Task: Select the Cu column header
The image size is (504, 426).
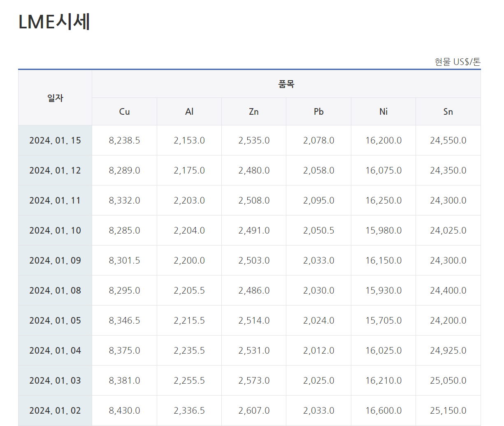Action: coord(124,111)
